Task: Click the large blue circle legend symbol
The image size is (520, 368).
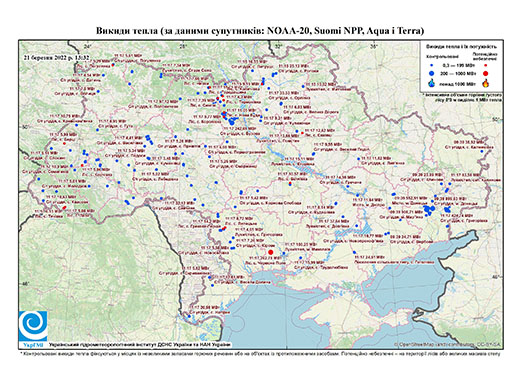Action: coord(431,74)
